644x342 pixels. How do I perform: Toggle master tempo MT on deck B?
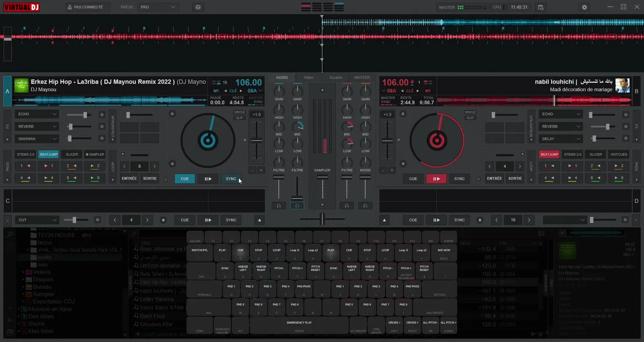pos(428,91)
